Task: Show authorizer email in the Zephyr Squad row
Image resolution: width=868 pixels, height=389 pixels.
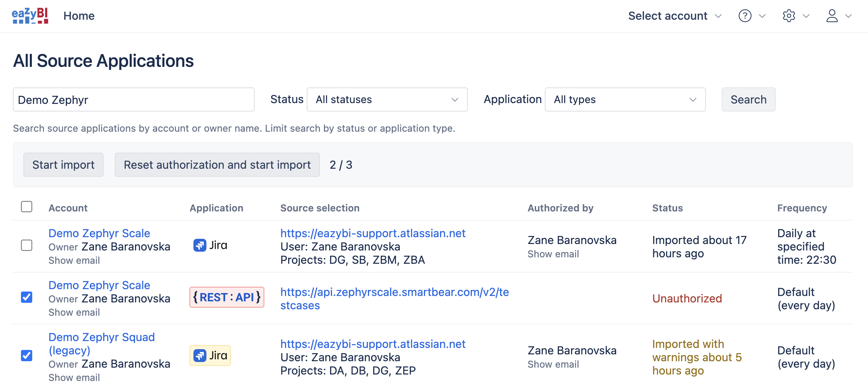Action: tap(553, 364)
